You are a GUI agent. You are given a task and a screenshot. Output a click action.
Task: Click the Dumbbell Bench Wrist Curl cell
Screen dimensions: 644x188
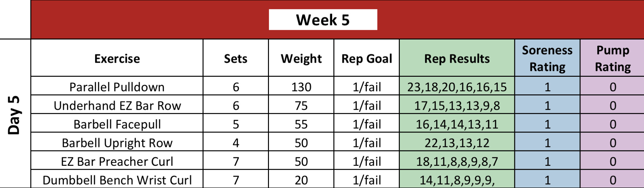(117, 180)
